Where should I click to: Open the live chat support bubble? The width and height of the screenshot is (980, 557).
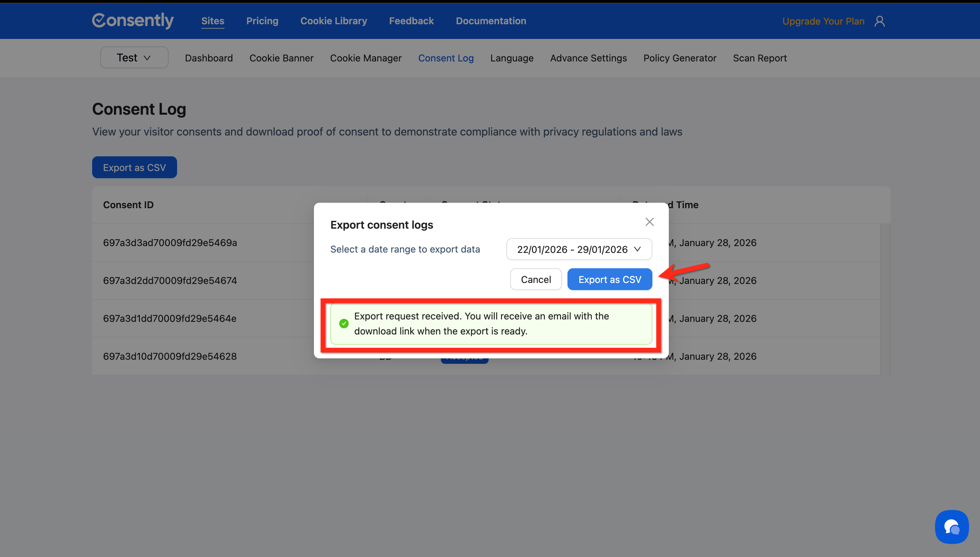[951, 527]
